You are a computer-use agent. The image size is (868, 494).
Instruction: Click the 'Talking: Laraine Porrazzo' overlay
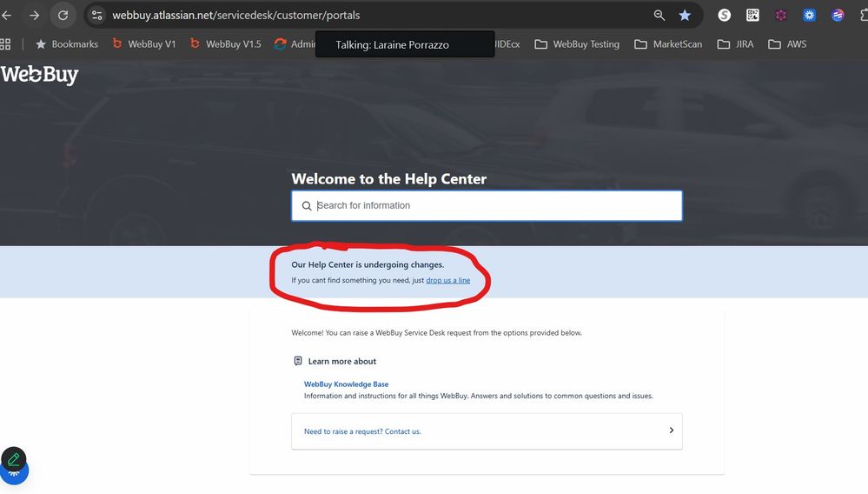coord(405,44)
